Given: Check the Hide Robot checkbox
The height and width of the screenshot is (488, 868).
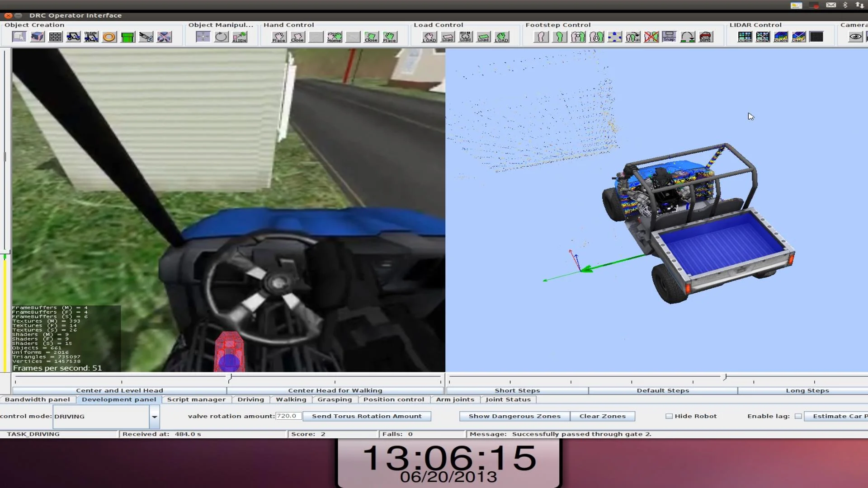Looking at the screenshot, I should (x=669, y=416).
